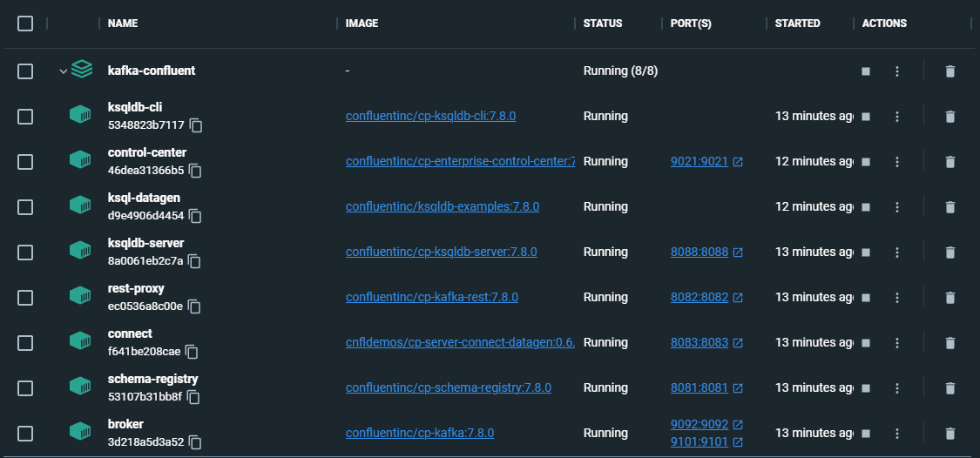Stop the control-center container
This screenshot has height=458, width=980.
point(866,162)
